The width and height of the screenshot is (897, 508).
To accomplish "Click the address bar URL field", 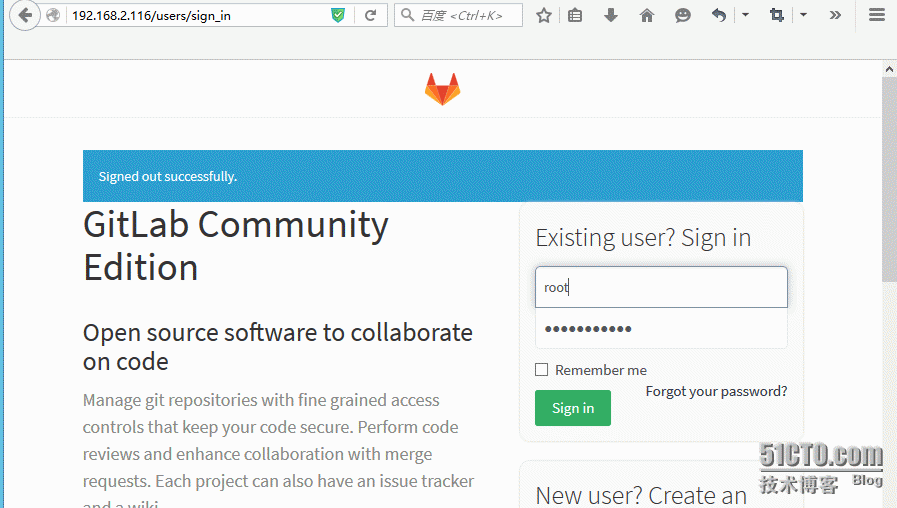I will [197, 15].
